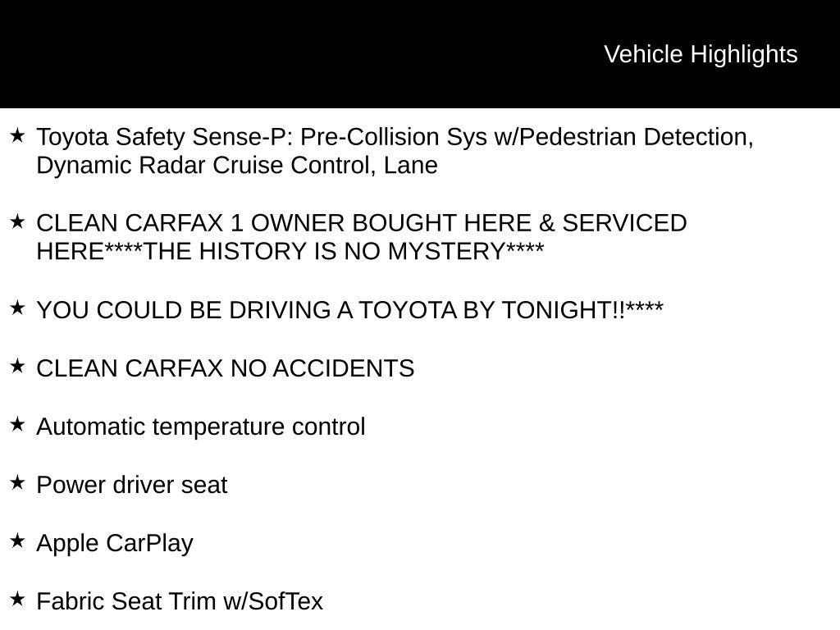840x630 pixels.
Task: Click the CLEAN CARFAX NO ACCIDENTS text
Action: [226, 369]
